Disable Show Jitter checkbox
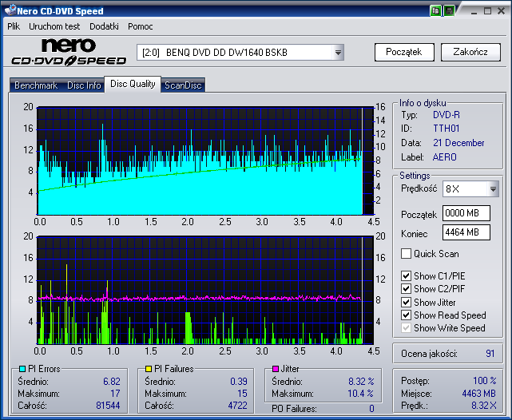The image size is (512, 420). pyautogui.click(x=406, y=302)
